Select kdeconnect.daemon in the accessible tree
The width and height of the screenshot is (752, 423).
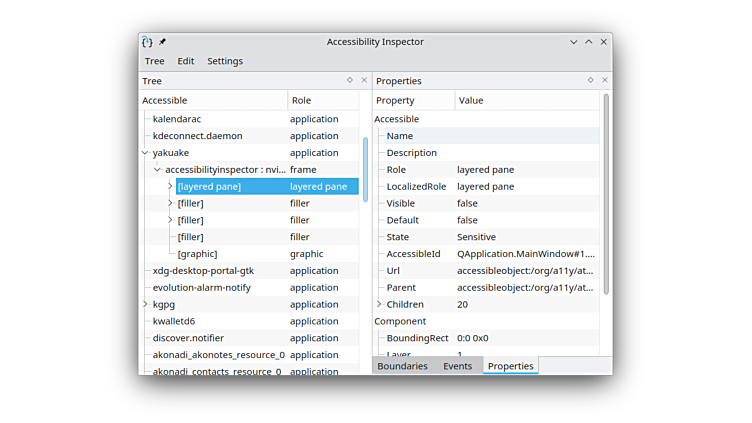(197, 136)
